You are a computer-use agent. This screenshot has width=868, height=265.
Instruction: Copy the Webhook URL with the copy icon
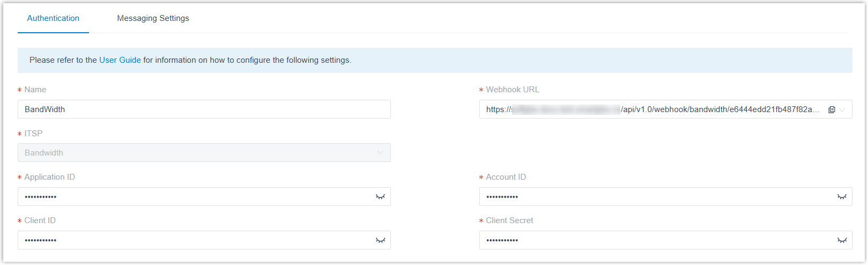[x=832, y=109]
